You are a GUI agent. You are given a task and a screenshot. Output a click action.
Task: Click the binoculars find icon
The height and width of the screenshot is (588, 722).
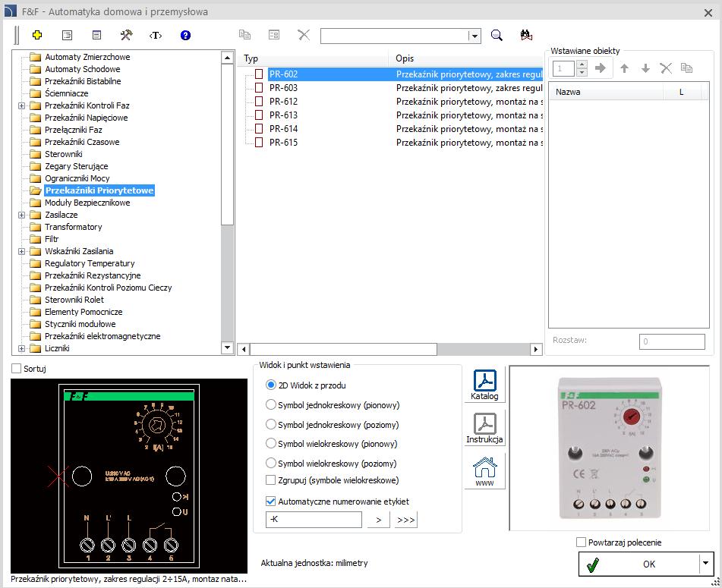point(526,35)
